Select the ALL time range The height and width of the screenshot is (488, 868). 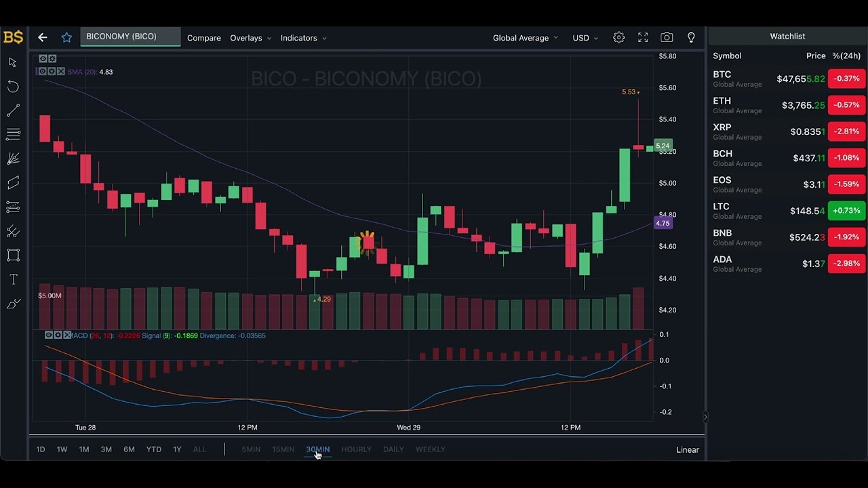tap(199, 449)
